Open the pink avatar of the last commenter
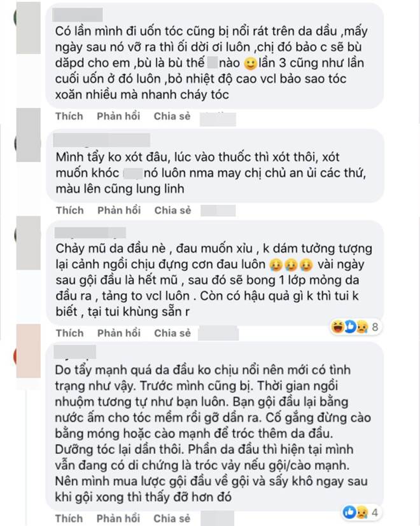Screen dimensions: 420x526 28,351
